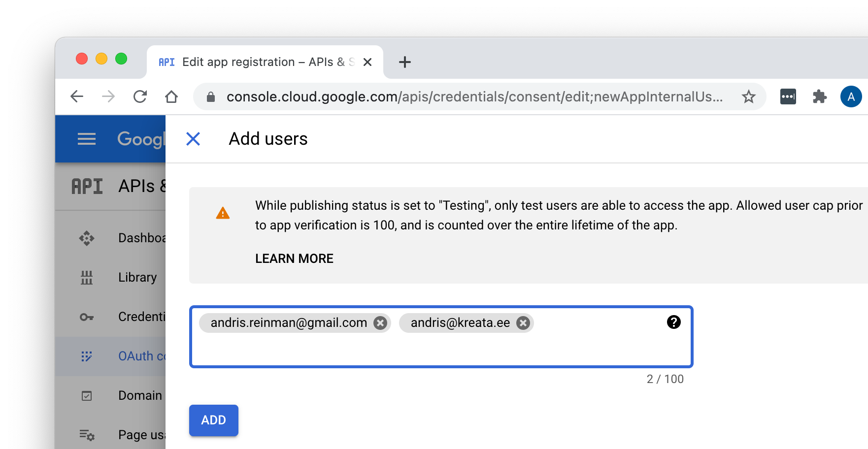This screenshot has width=868, height=449.
Task: Click the site security lock icon
Action: click(211, 96)
